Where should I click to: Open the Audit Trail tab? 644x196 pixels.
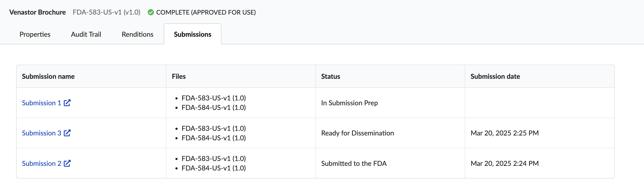coord(86,34)
